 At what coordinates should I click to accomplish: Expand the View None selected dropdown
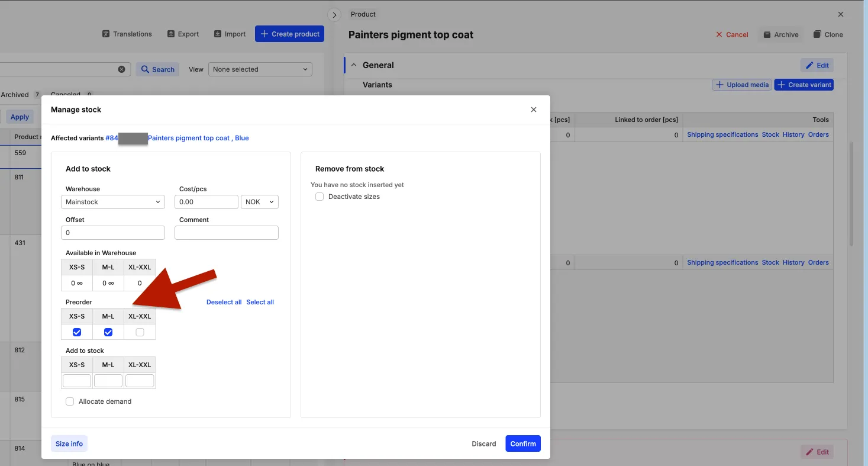click(x=260, y=69)
